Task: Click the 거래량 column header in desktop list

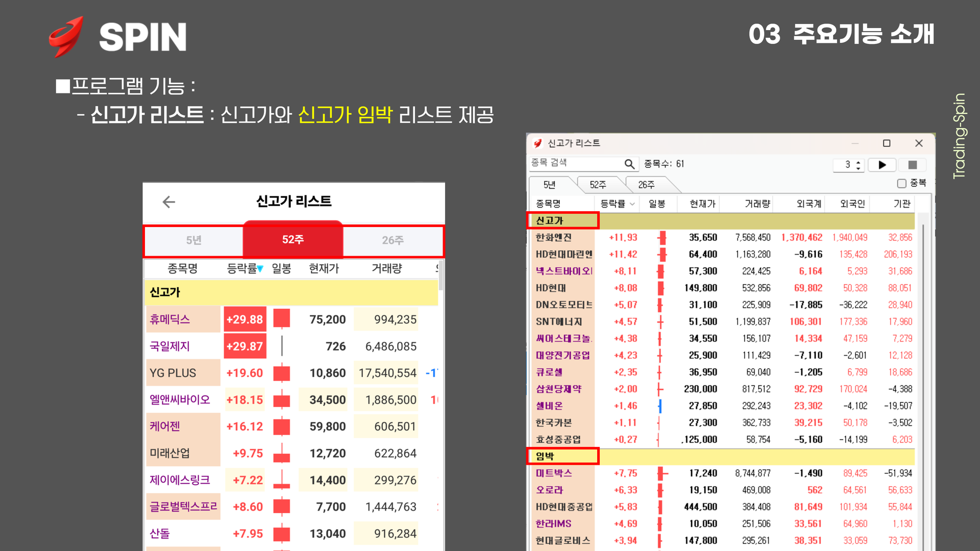Action: pos(757,204)
